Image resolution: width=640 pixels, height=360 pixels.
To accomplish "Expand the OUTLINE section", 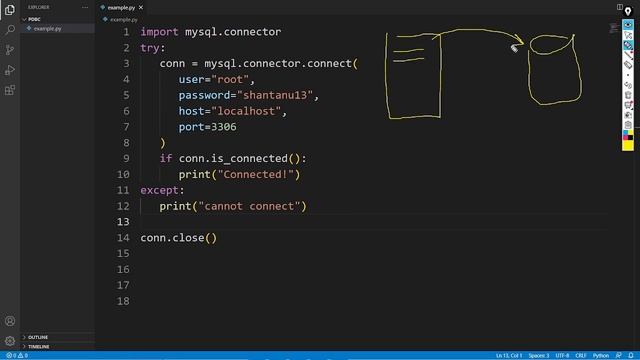I will click(38, 337).
